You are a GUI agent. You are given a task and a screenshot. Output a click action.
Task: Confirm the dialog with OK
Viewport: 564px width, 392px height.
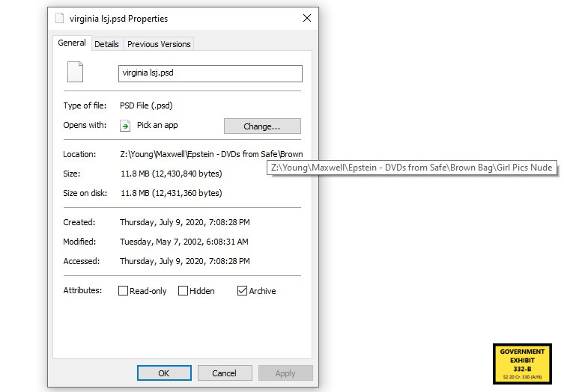click(164, 373)
